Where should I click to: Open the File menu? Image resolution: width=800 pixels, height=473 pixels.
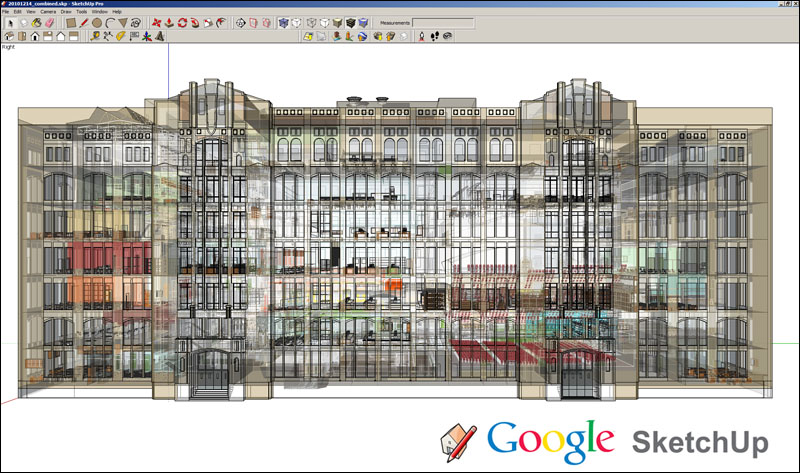point(6,11)
